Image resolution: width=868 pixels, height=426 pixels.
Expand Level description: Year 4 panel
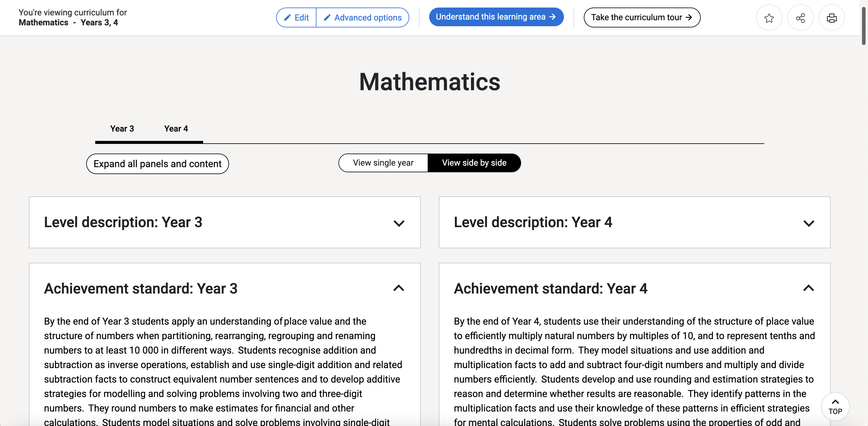point(808,223)
